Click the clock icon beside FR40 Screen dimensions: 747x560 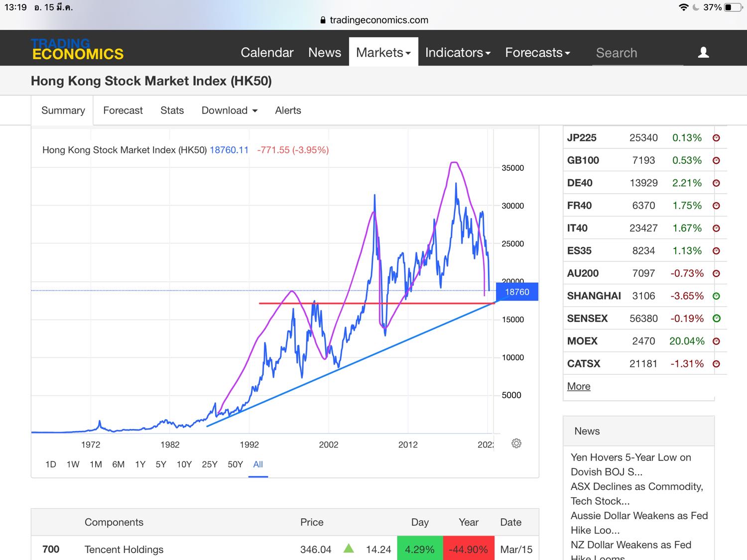coord(716,206)
